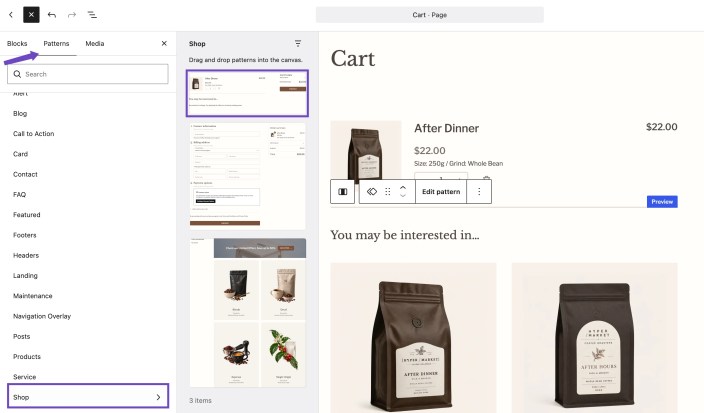Move block up with arrow
Viewport: 704px width, 413px height.
point(403,188)
